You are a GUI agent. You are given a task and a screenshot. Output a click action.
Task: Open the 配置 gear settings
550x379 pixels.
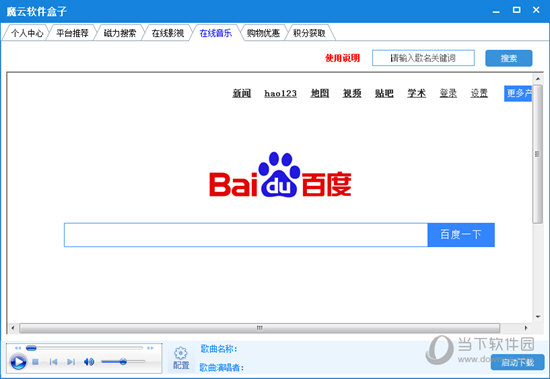(181, 358)
